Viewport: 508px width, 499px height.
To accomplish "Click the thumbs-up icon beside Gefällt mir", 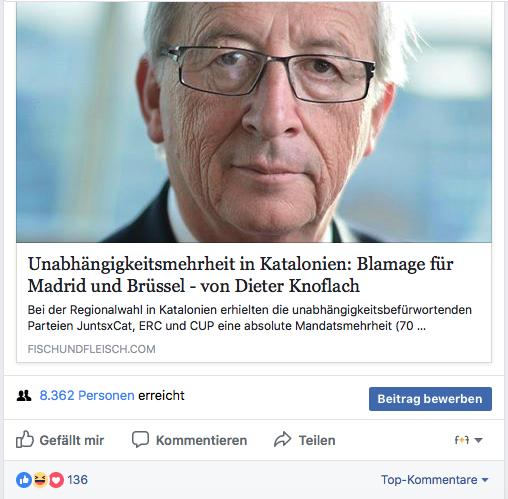I will pos(25,439).
